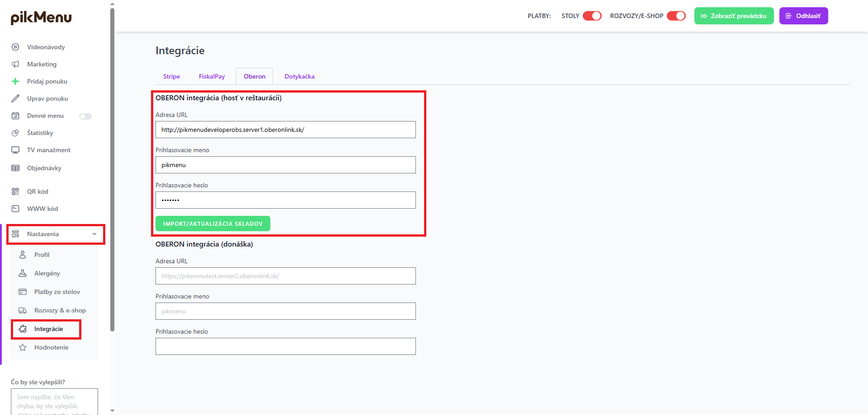
Task: Click the Integrácie puzzle piece icon
Action: pos(23,329)
